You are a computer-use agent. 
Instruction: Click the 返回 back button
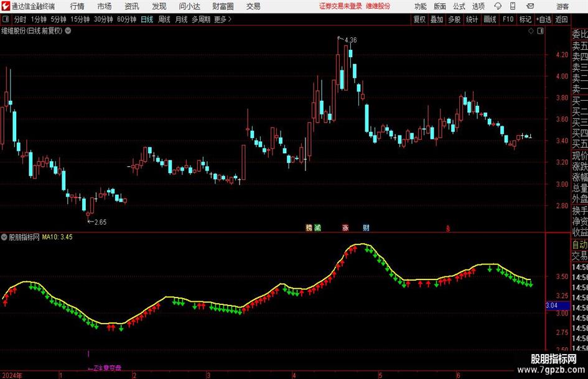tap(561, 19)
